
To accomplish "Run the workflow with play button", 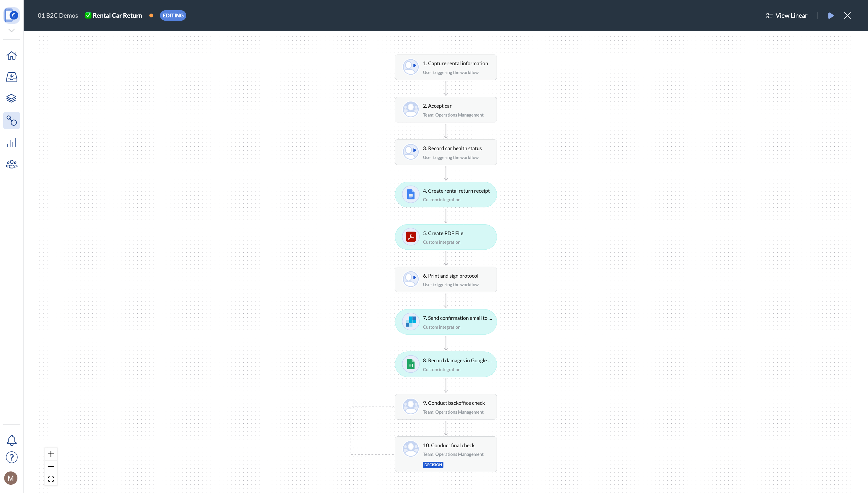I will click(831, 16).
